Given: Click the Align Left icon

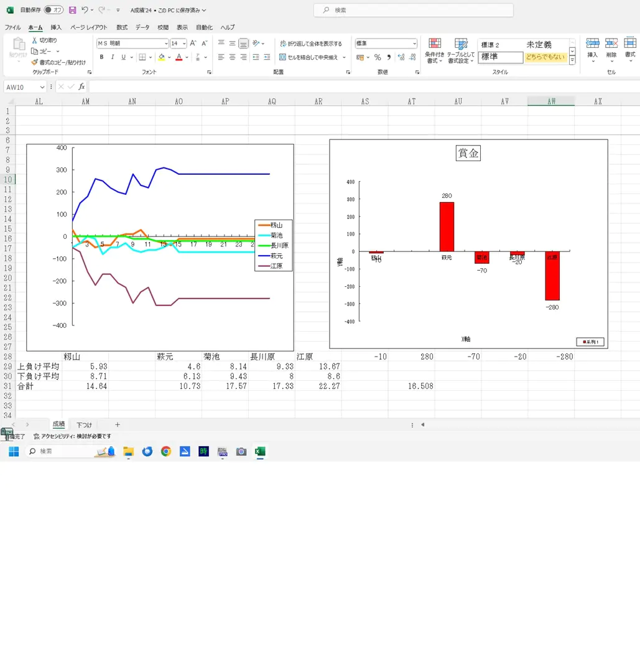Looking at the screenshot, I should tap(221, 57).
